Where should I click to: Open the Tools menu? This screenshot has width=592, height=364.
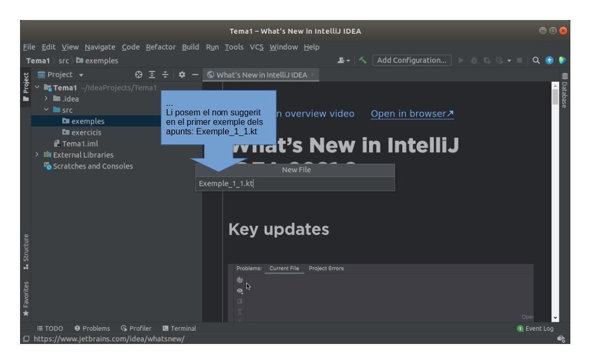234,47
